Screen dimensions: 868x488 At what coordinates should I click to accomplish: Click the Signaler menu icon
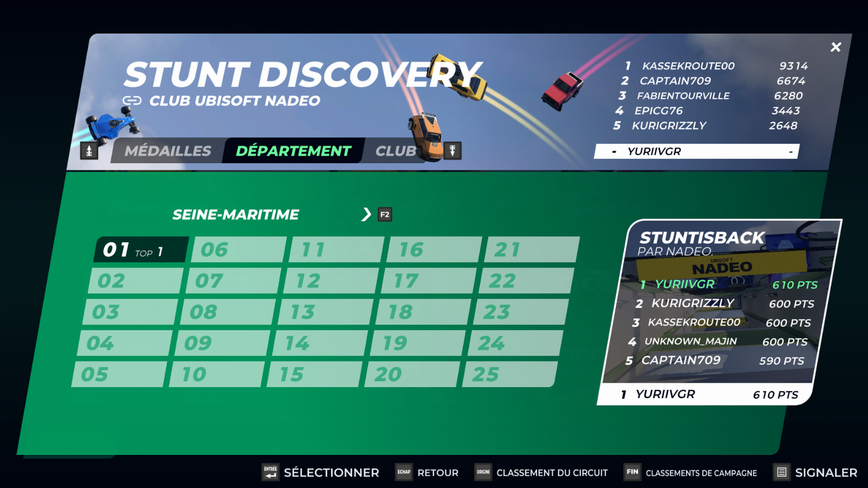(x=781, y=472)
